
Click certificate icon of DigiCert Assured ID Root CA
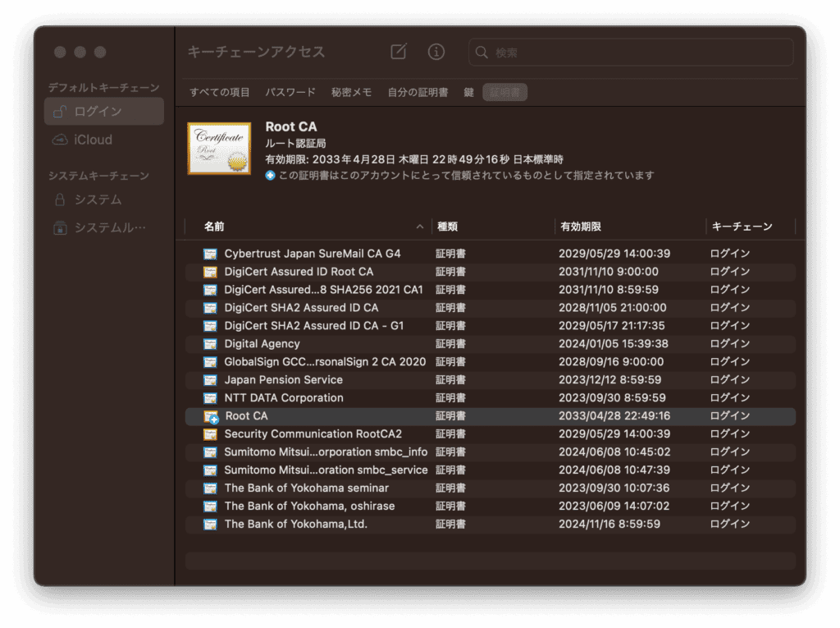[210, 272]
